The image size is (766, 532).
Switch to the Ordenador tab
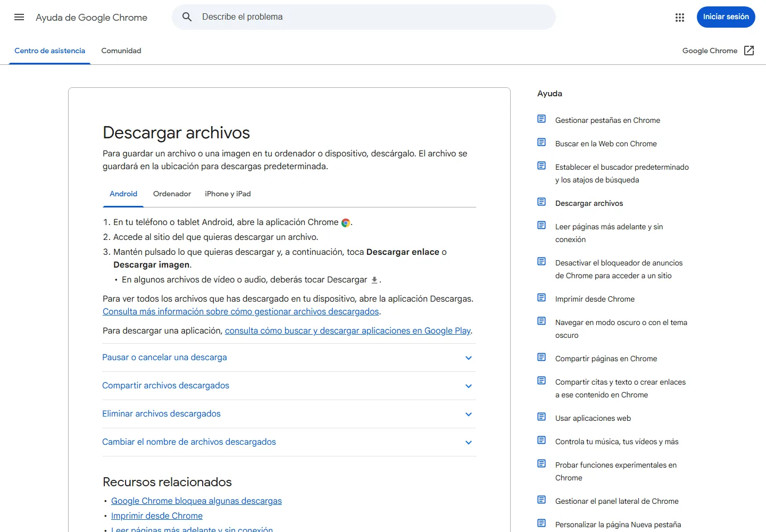pyautogui.click(x=172, y=194)
